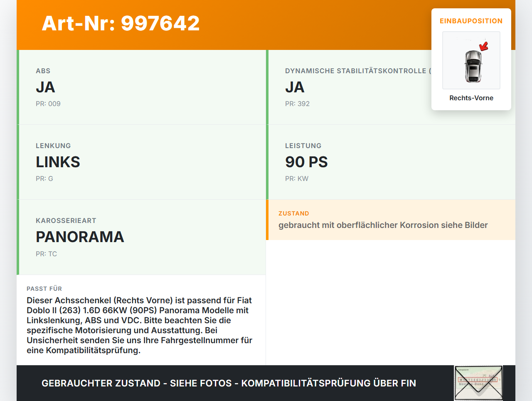The width and height of the screenshot is (532, 401).
Task: Click the PASST FÜR heading
Action: (44, 289)
